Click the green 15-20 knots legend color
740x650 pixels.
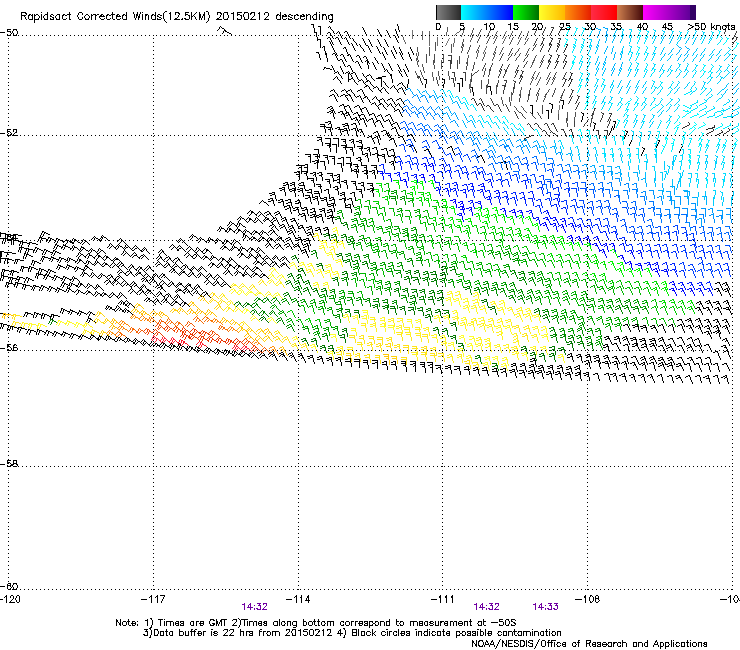[526, 12]
